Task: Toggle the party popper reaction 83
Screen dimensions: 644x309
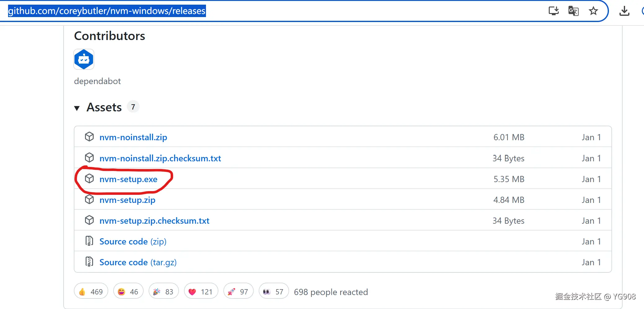Action: 163,291
